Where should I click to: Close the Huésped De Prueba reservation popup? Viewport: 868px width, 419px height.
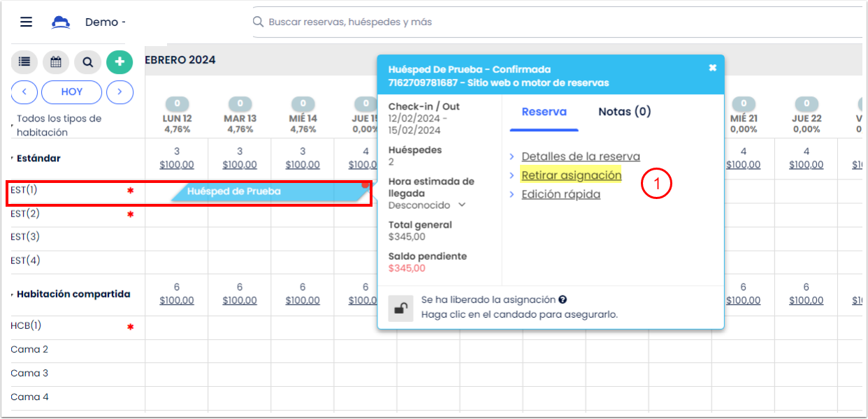[712, 68]
